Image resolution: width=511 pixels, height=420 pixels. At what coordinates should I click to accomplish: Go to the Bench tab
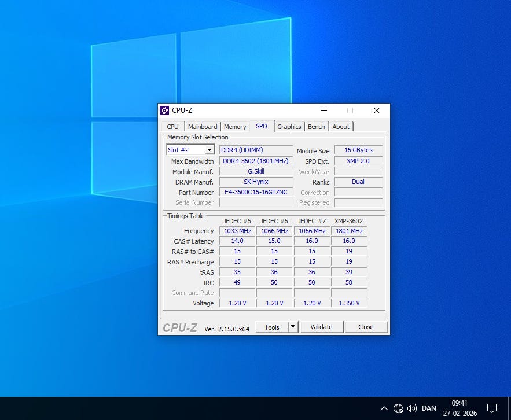[316, 127]
